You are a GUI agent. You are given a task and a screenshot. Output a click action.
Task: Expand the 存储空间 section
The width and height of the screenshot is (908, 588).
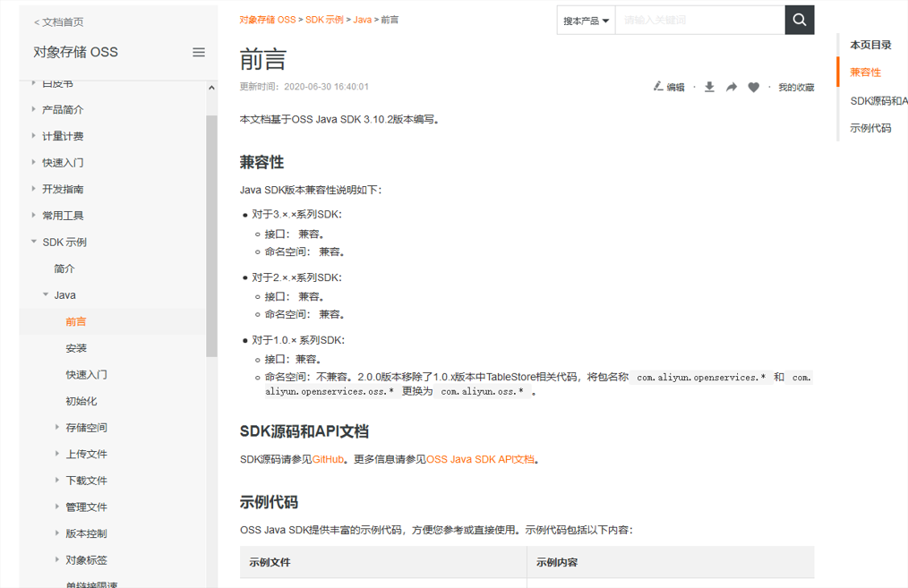[58, 428]
